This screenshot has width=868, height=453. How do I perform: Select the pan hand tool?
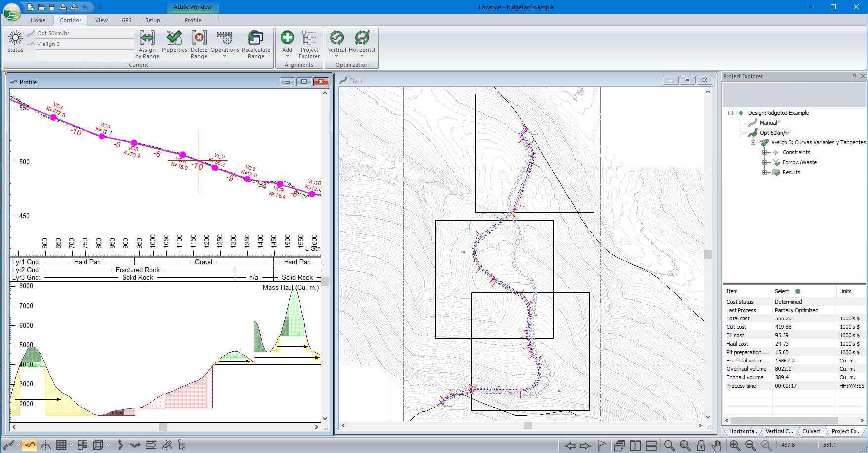[x=716, y=445]
